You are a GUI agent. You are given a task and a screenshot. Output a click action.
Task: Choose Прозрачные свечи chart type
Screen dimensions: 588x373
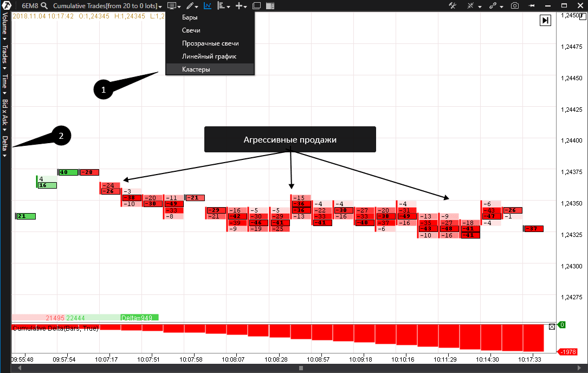pos(210,43)
